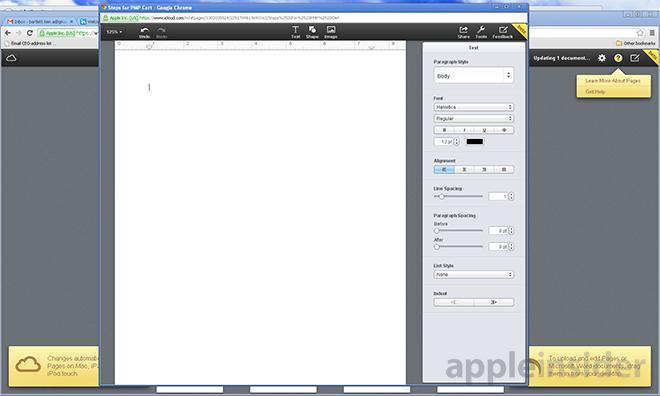Open the help question mark icon
Viewport: 660px width, 396px height.
pos(618,58)
